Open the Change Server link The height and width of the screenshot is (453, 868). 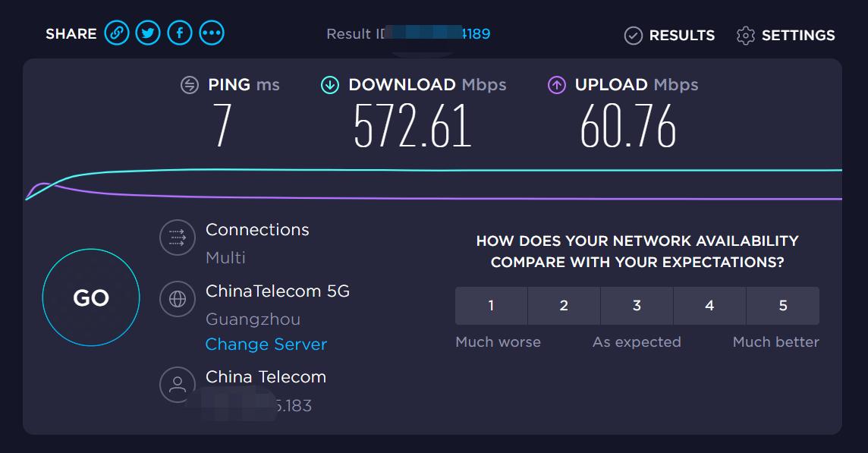click(266, 344)
